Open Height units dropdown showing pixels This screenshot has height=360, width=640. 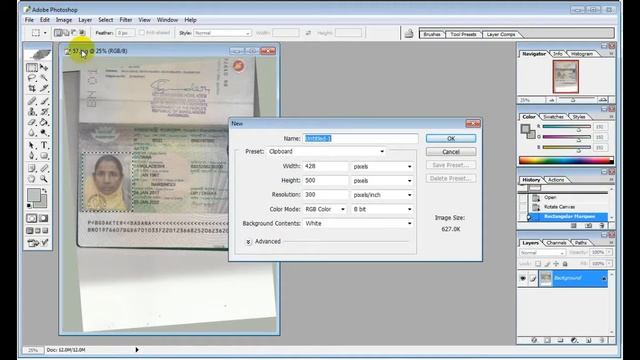(382, 180)
